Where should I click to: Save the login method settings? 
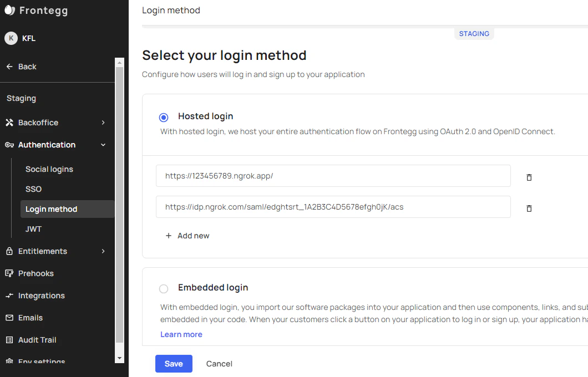pos(174,364)
